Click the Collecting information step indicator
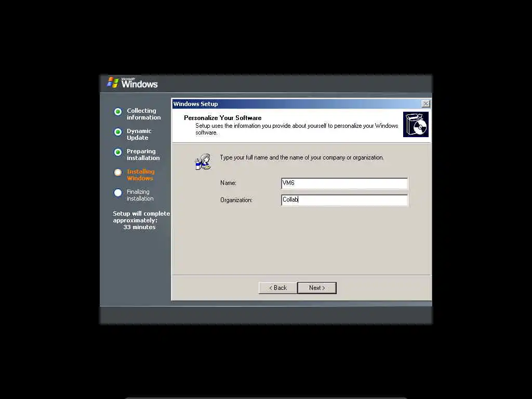Image resolution: width=532 pixels, height=399 pixels. [118, 112]
